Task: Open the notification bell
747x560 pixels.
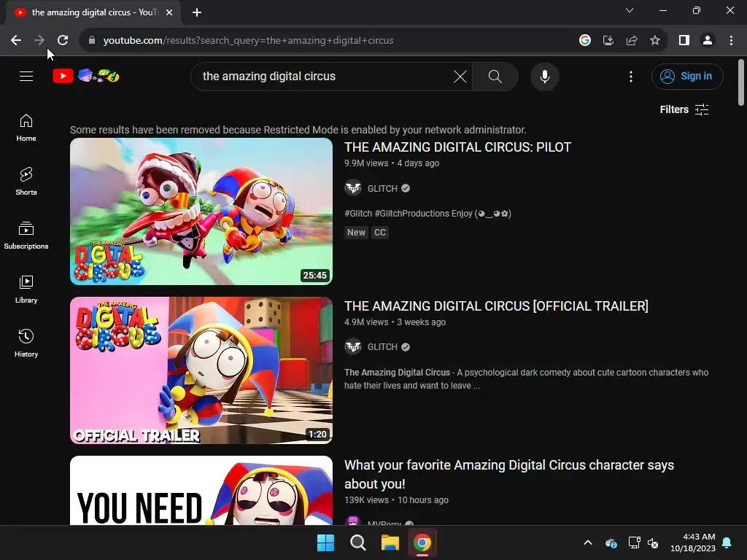Action: [727, 542]
